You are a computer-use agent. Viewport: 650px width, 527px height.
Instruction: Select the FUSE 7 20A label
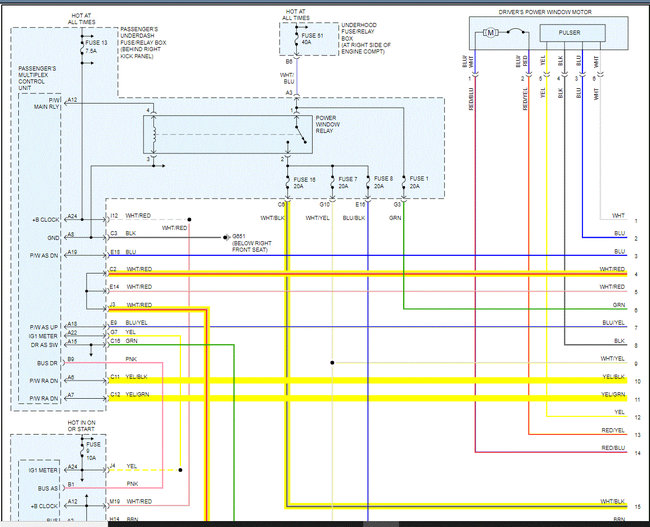click(x=347, y=183)
